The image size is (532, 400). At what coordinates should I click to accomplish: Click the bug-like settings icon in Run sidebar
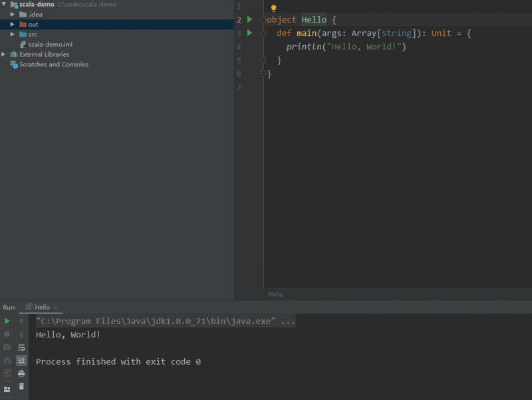(x=7, y=360)
